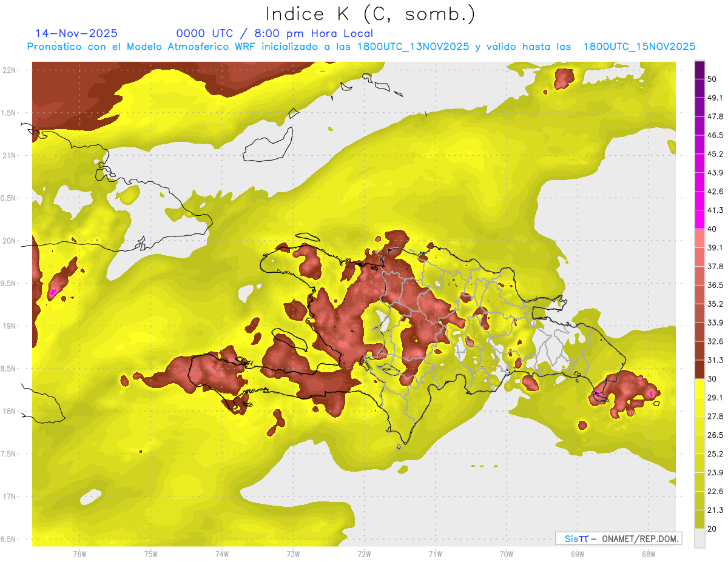Click the colorbar label '36.5'
The width and height of the screenshot is (728, 562).
pyautogui.click(x=715, y=285)
